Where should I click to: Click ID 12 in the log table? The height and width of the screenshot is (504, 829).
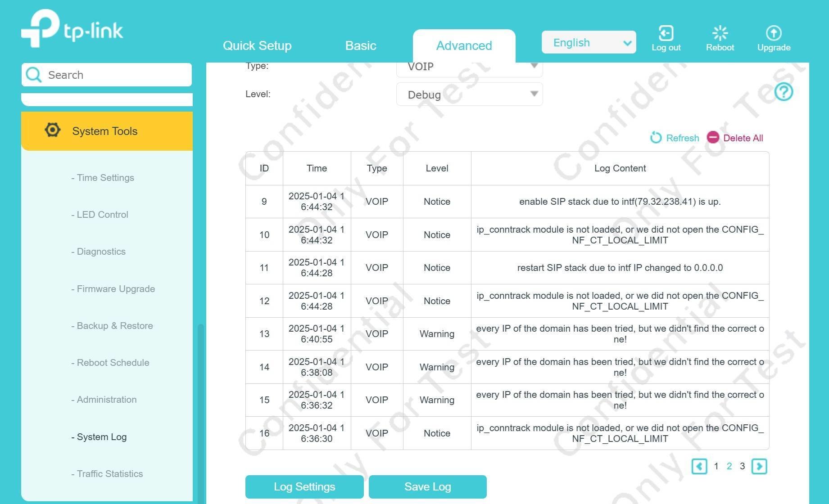tap(264, 301)
